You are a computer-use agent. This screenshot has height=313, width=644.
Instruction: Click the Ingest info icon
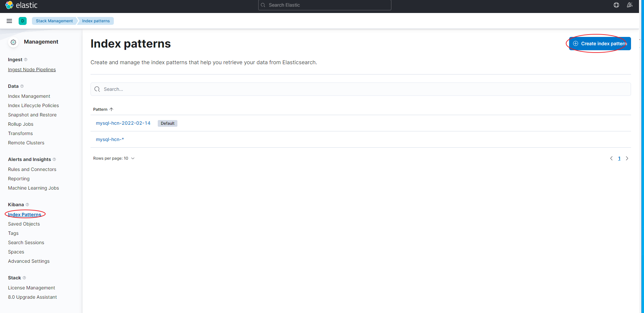(26, 60)
